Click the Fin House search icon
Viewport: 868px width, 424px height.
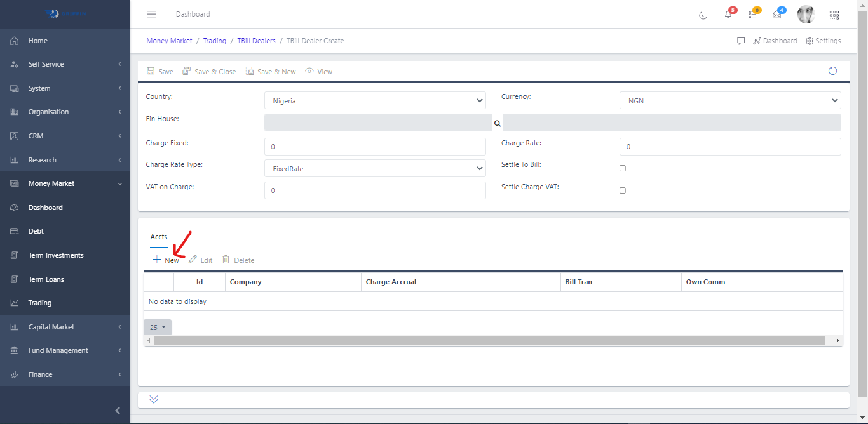click(x=498, y=123)
